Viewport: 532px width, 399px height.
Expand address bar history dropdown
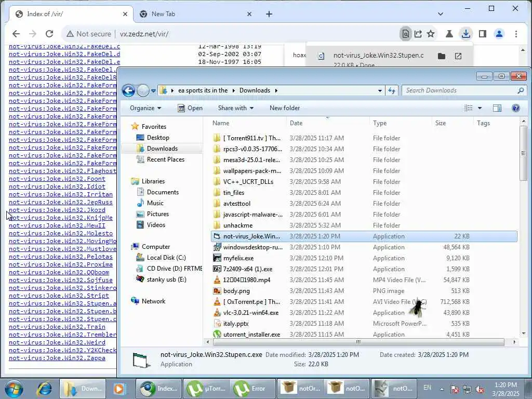click(380, 90)
